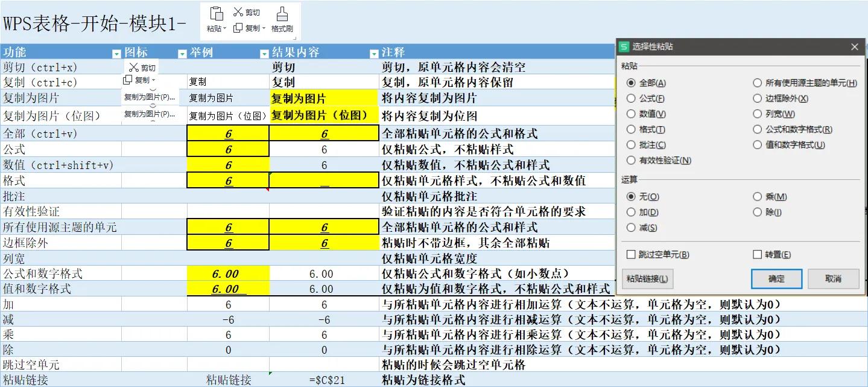Open the 结果内容 column filter dropdown
The image size is (868, 387).
coord(373,54)
